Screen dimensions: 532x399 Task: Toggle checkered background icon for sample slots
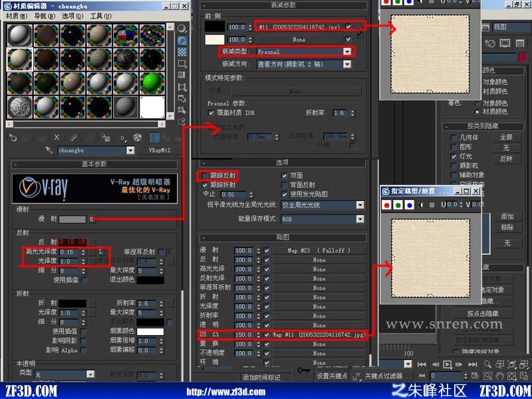click(182, 52)
